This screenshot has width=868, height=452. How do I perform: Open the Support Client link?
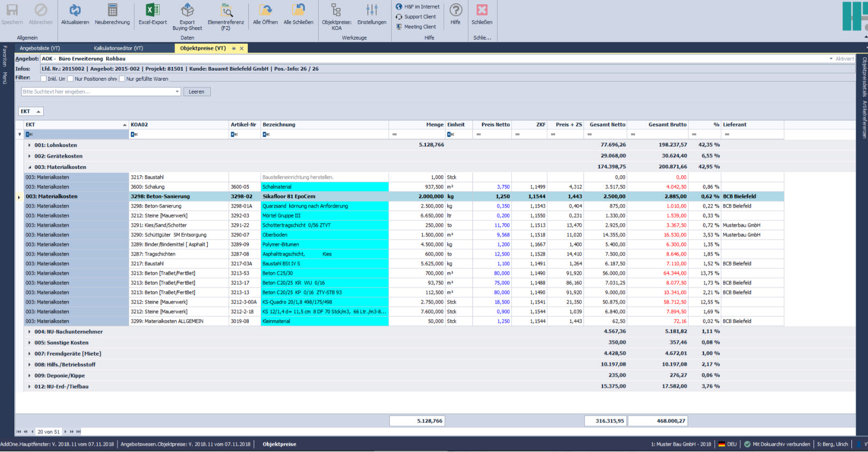[x=420, y=17]
